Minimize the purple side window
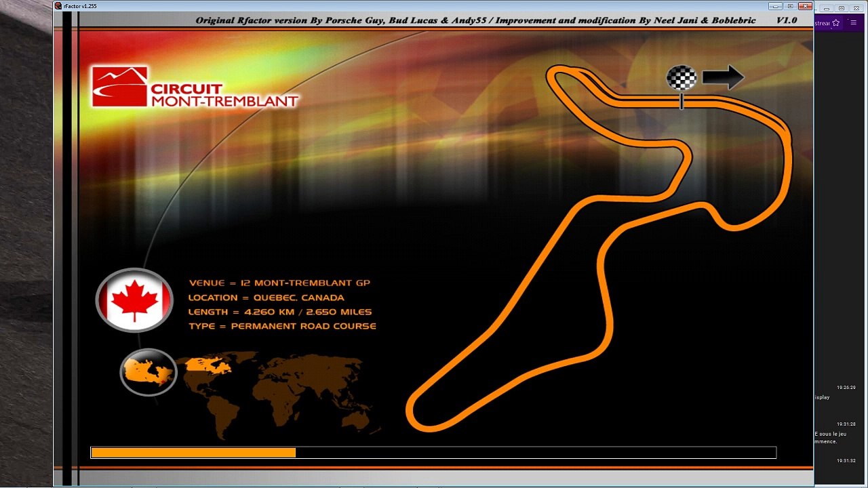The height and width of the screenshot is (488, 868). [827, 9]
